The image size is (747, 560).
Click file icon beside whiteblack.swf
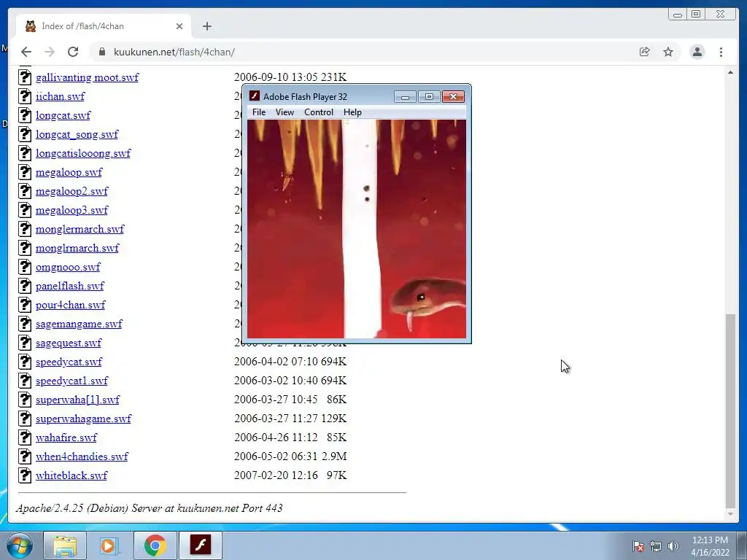click(25, 475)
